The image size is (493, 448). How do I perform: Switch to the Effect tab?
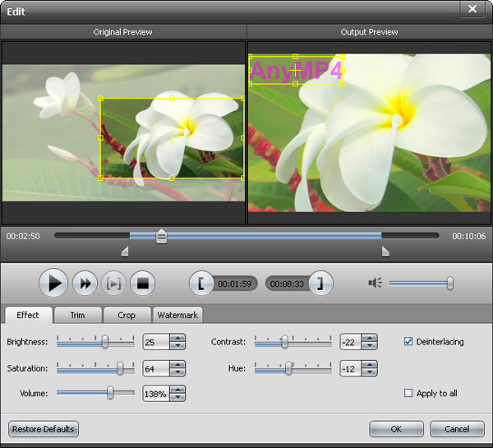28,315
